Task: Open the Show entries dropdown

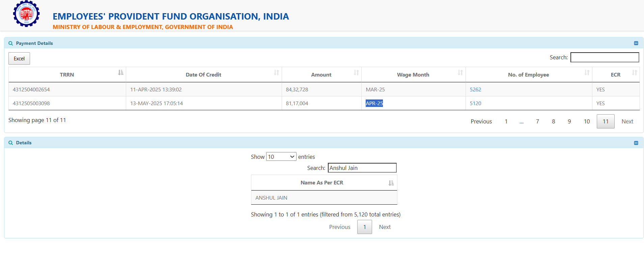Action: (281, 157)
